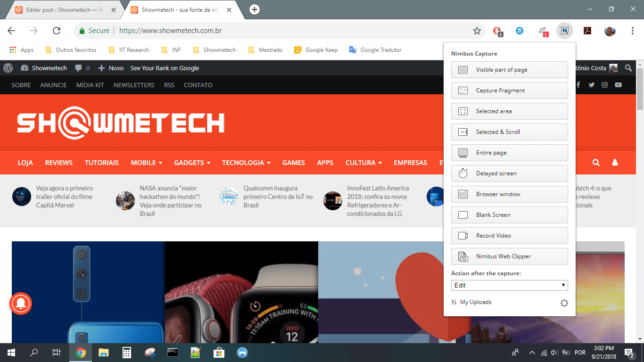Open Microsoft Store from the taskbar
The width and height of the screenshot is (644, 362).
pos(219,352)
